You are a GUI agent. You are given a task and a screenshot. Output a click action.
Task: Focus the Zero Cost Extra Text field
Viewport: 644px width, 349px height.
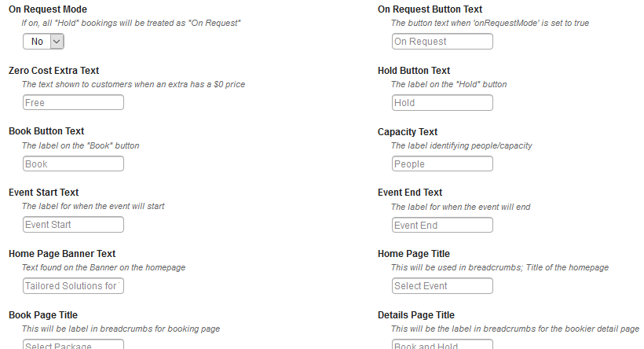point(73,102)
